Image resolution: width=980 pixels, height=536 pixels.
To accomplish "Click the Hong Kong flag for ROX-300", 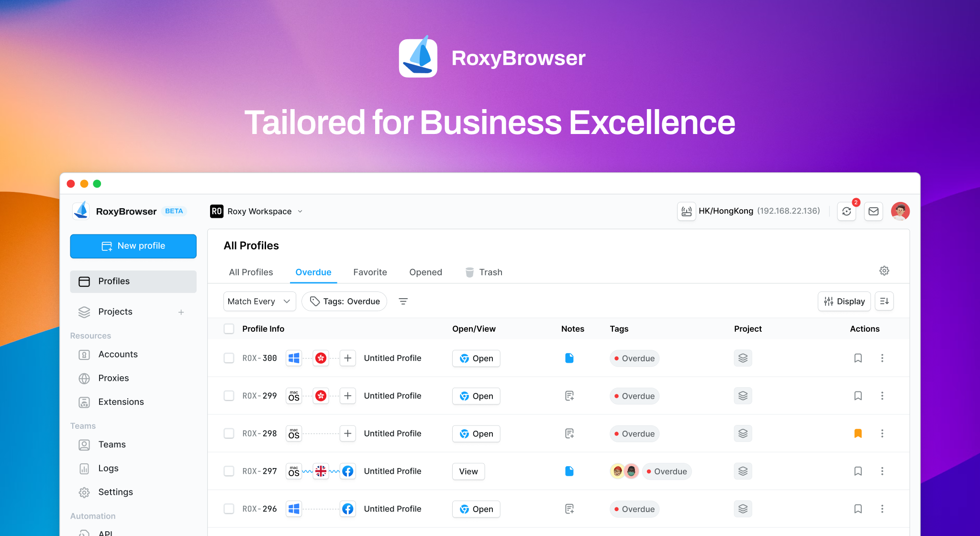I will point(321,358).
